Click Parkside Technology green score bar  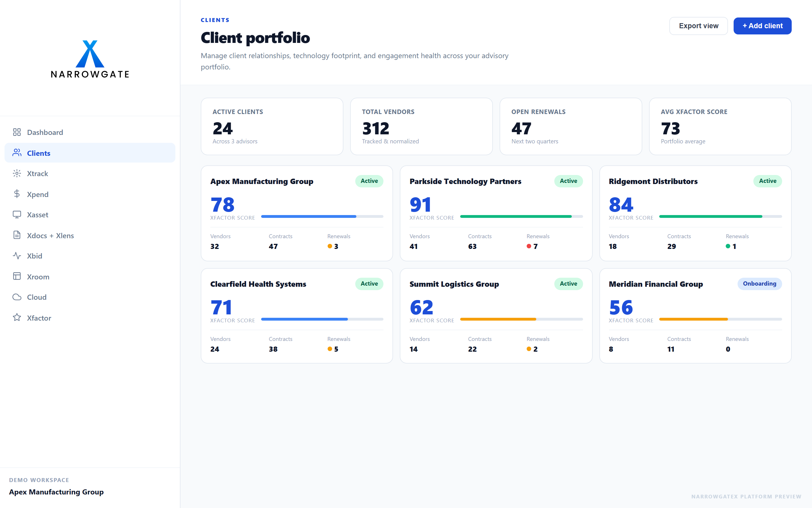coord(521,216)
